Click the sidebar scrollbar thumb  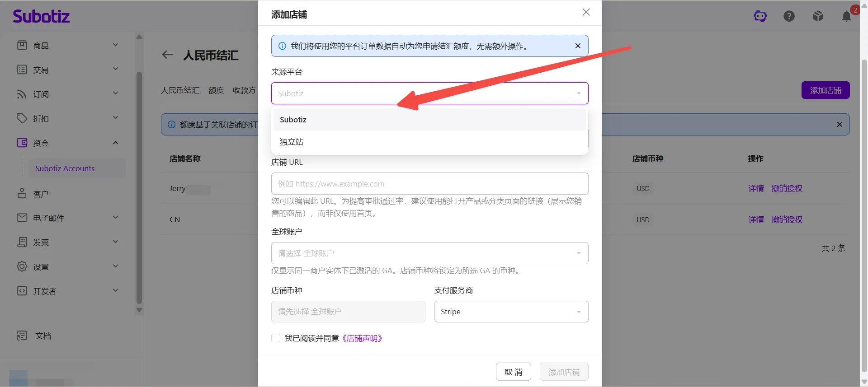(139, 187)
